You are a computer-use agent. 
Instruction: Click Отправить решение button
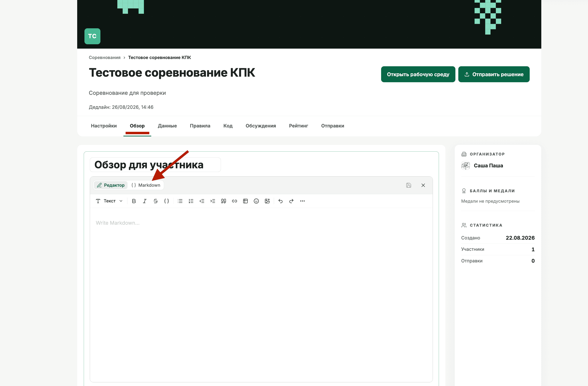[x=494, y=74]
